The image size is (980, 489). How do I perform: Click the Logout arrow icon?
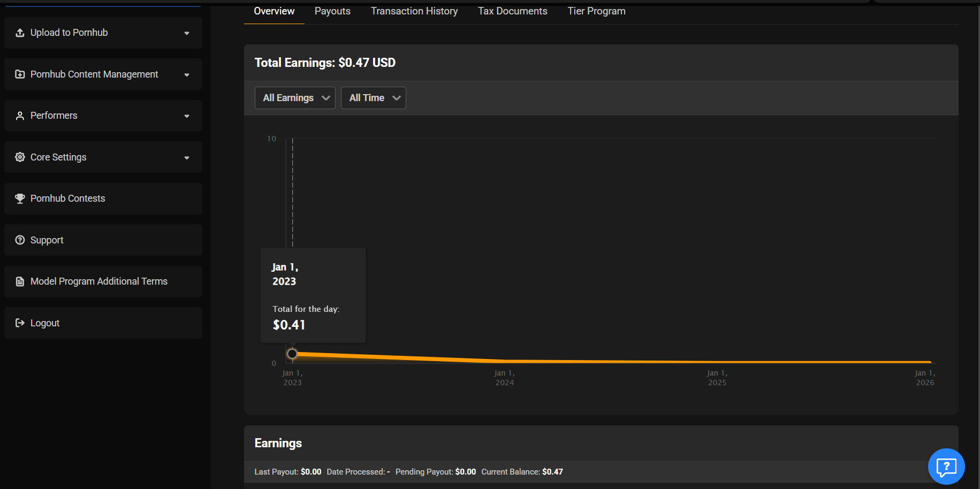[20, 323]
